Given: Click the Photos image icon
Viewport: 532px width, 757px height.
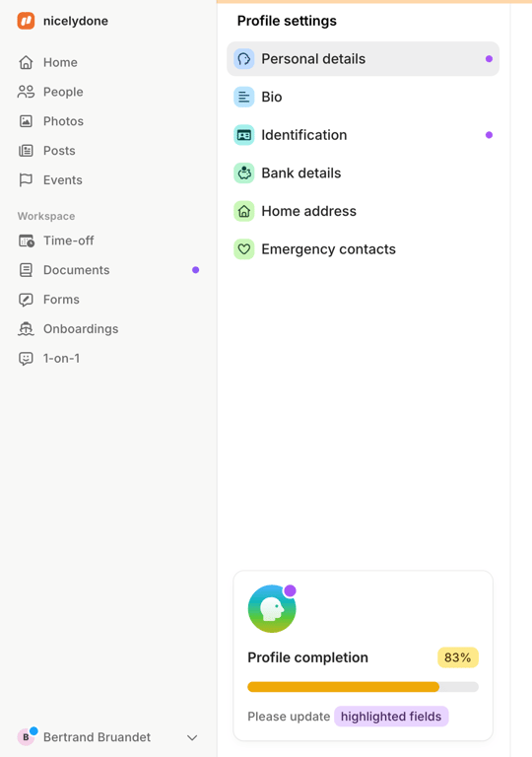Looking at the screenshot, I should tap(26, 121).
